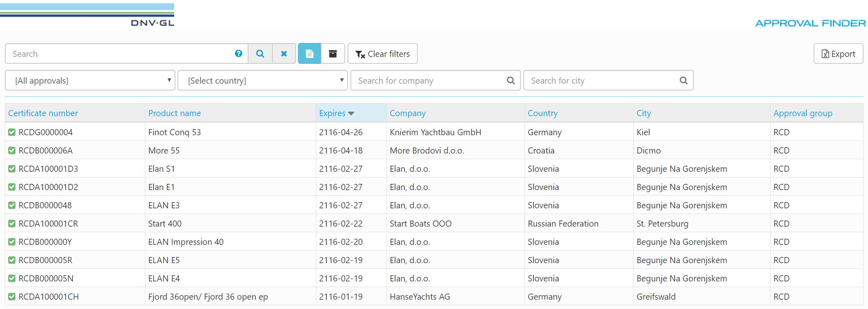Sort by Approval group column
The height and width of the screenshot is (309, 868).
click(803, 113)
